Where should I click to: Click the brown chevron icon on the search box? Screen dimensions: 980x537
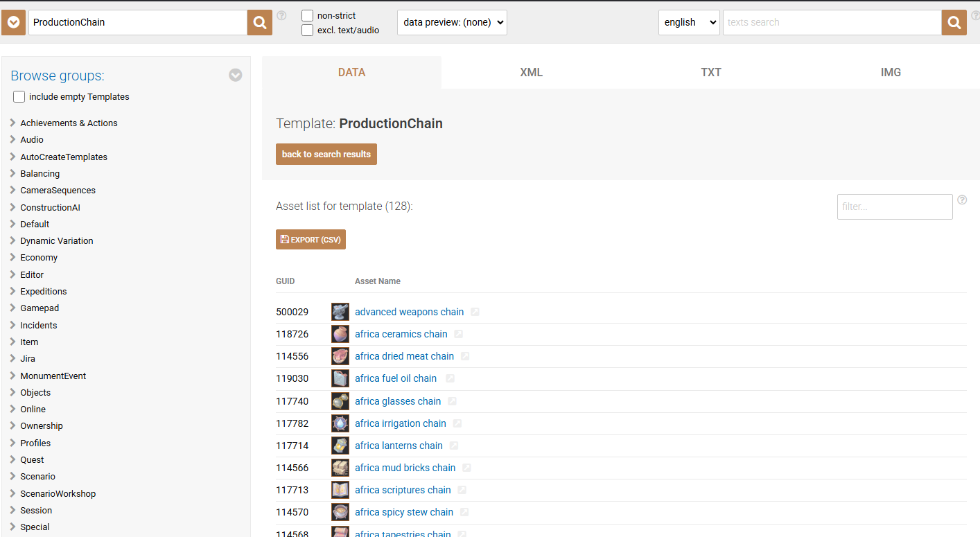tap(13, 21)
